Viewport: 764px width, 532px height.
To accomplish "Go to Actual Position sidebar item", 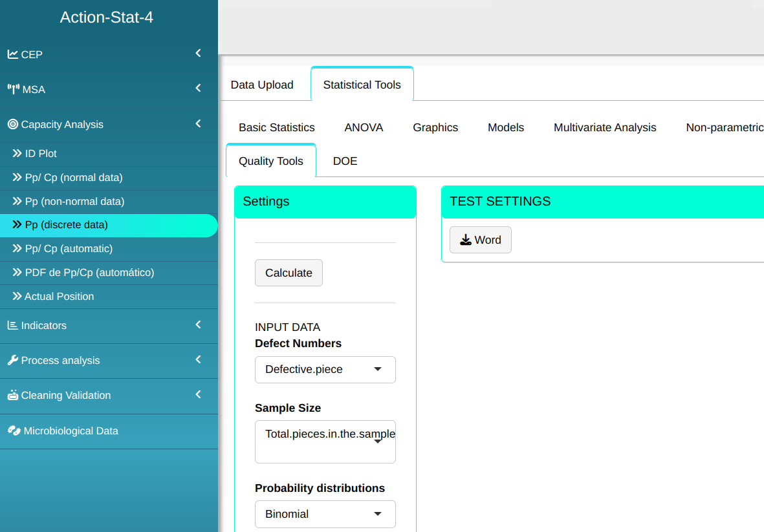I will [59, 296].
